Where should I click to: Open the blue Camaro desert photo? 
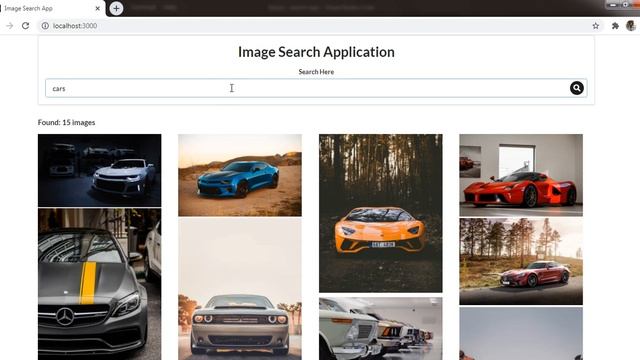pos(240,175)
